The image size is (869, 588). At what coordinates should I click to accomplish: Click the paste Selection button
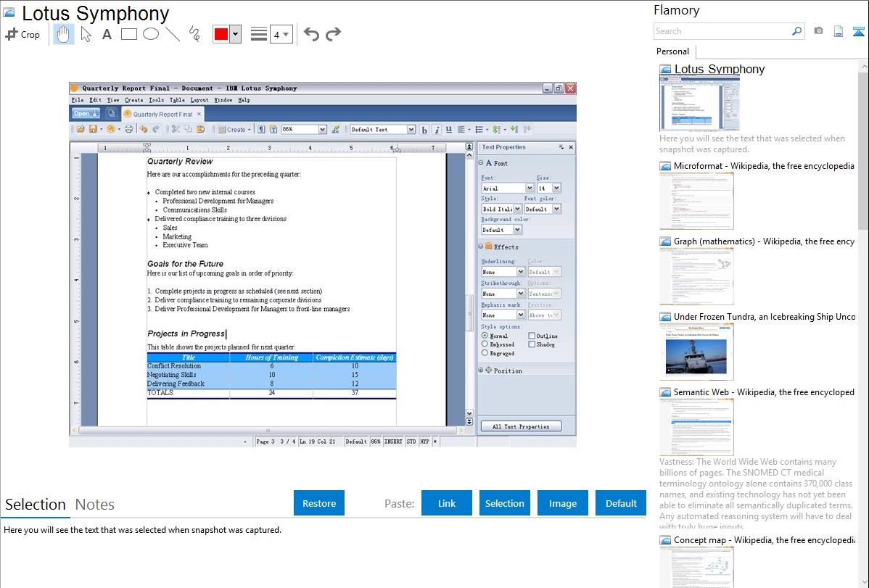click(505, 503)
